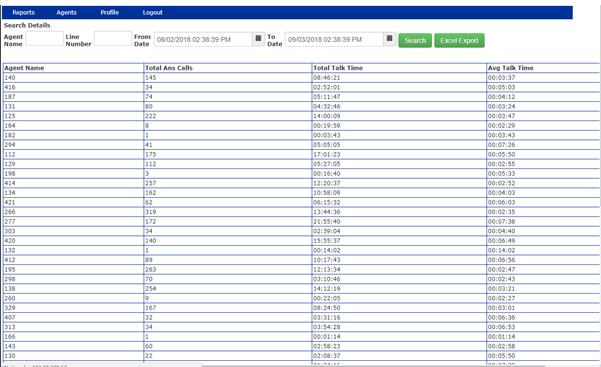Open the From Date calendar picker icon
The image size is (601, 367).
click(258, 39)
